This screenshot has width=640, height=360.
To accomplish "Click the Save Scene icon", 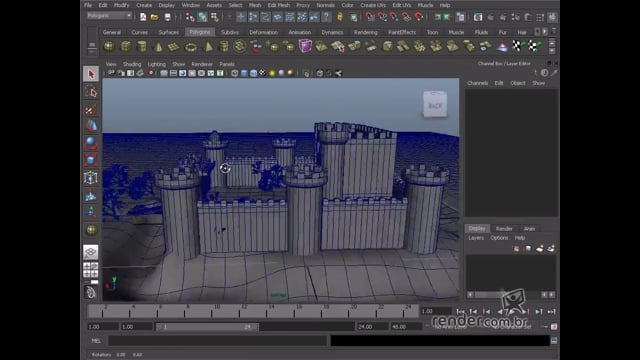I will (167, 17).
